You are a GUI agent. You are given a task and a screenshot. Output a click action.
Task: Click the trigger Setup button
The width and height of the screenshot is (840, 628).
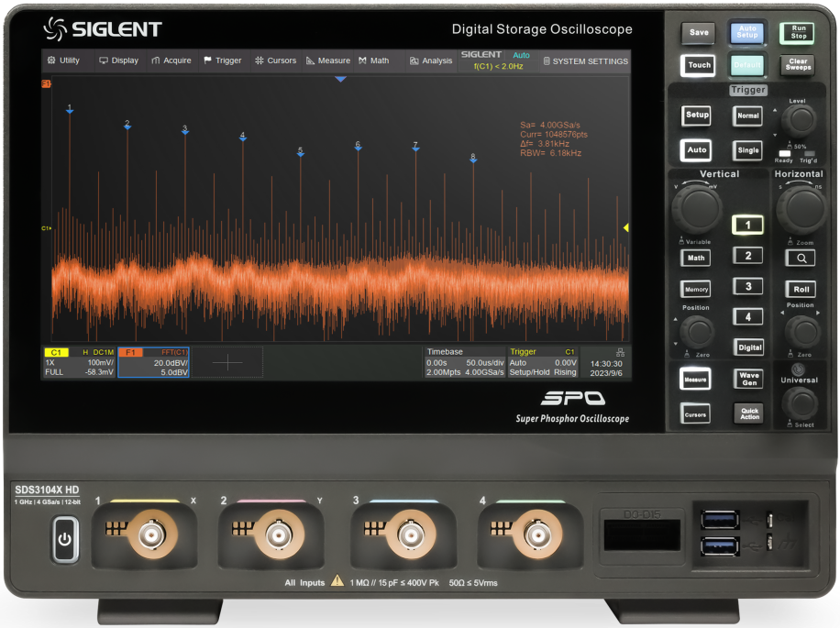click(x=697, y=116)
